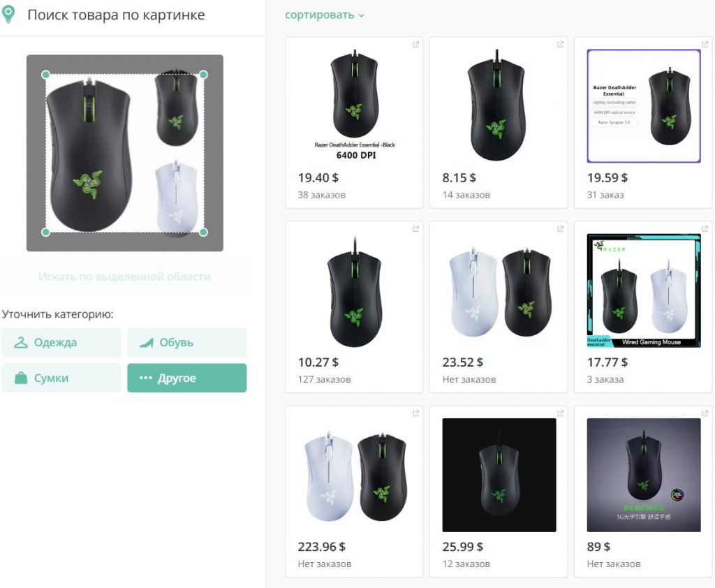Click external link icon on 223.96 $ product

(x=415, y=413)
